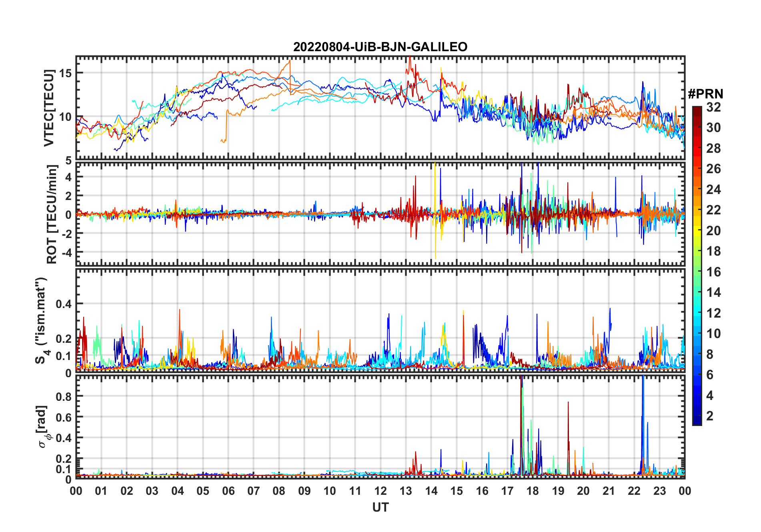Click S4 axis tick label 0.4
Image resolution: width=761 pixels, height=532 pixels.
[64, 304]
